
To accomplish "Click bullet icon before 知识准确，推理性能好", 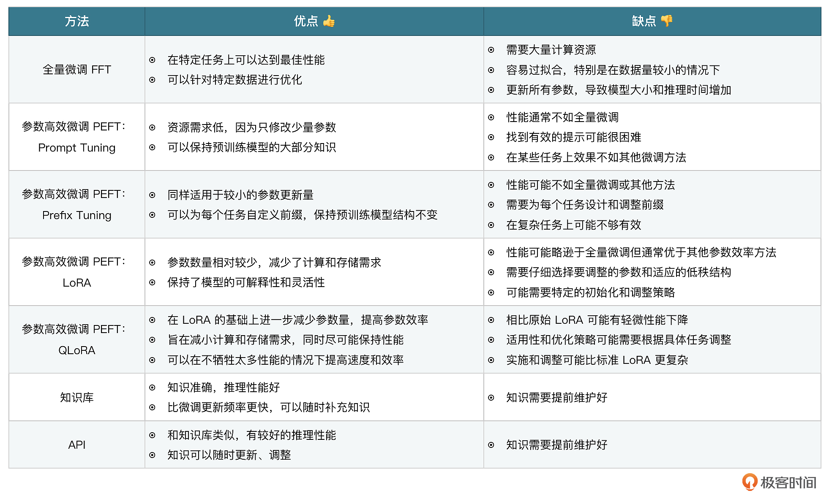I will point(152,387).
